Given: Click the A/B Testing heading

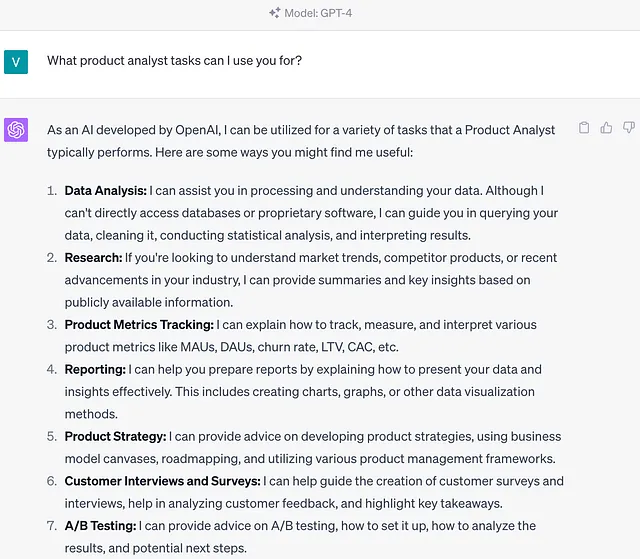Looking at the screenshot, I should click(100, 526).
